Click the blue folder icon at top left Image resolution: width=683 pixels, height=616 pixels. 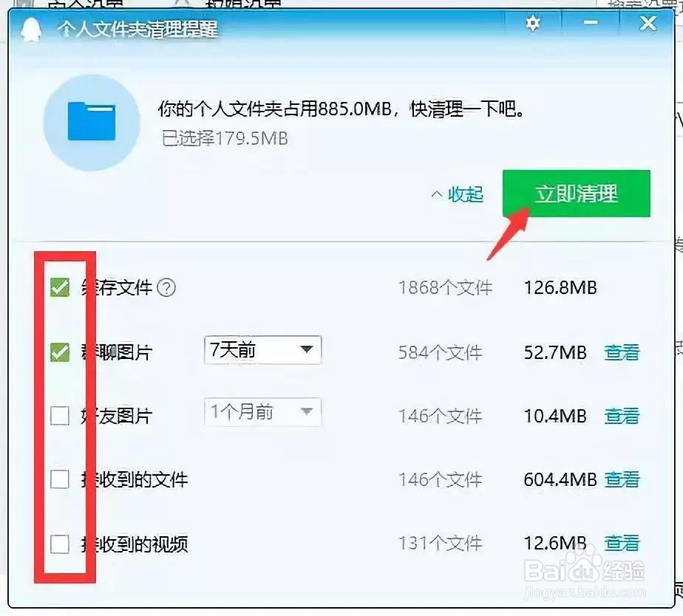[92, 120]
